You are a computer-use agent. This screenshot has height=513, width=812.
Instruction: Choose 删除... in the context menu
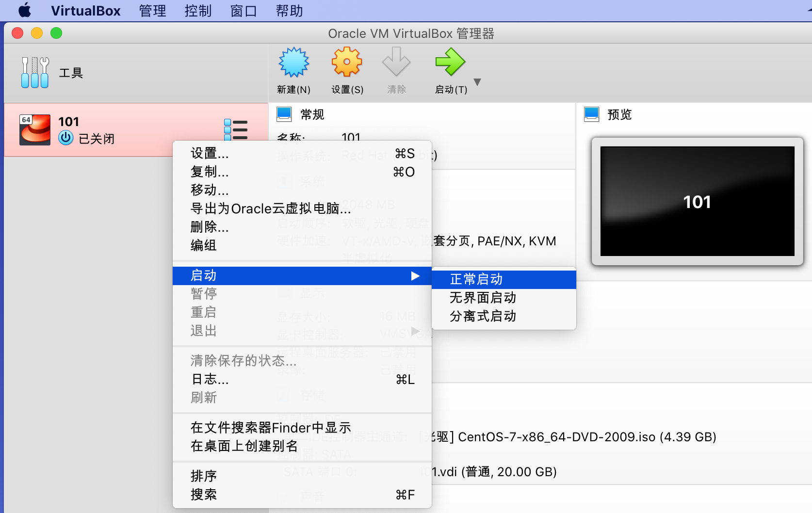(x=302, y=227)
